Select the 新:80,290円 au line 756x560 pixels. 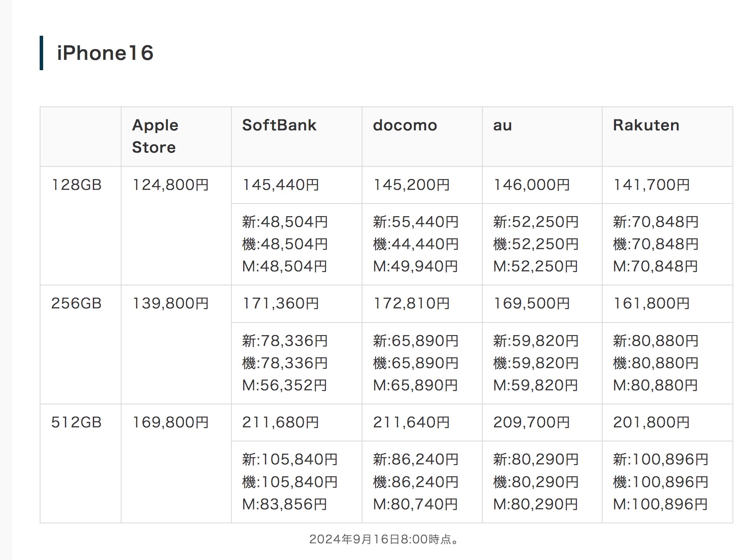(x=536, y=459)
